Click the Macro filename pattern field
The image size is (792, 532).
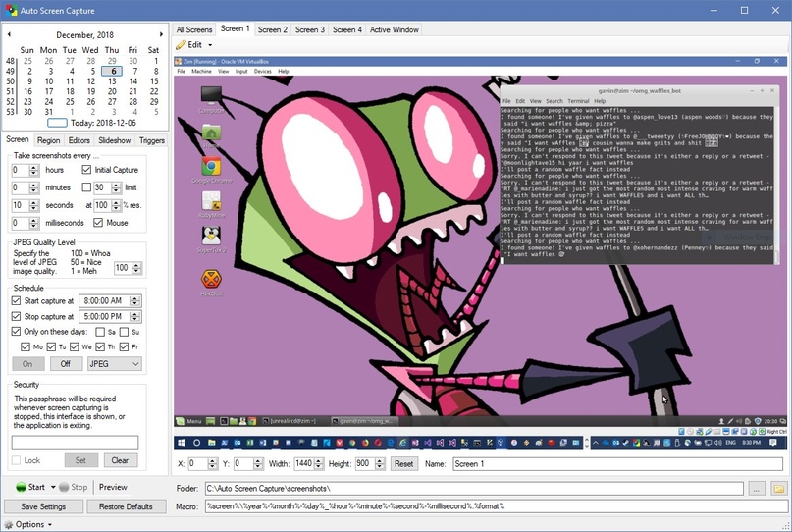(497, 506)
